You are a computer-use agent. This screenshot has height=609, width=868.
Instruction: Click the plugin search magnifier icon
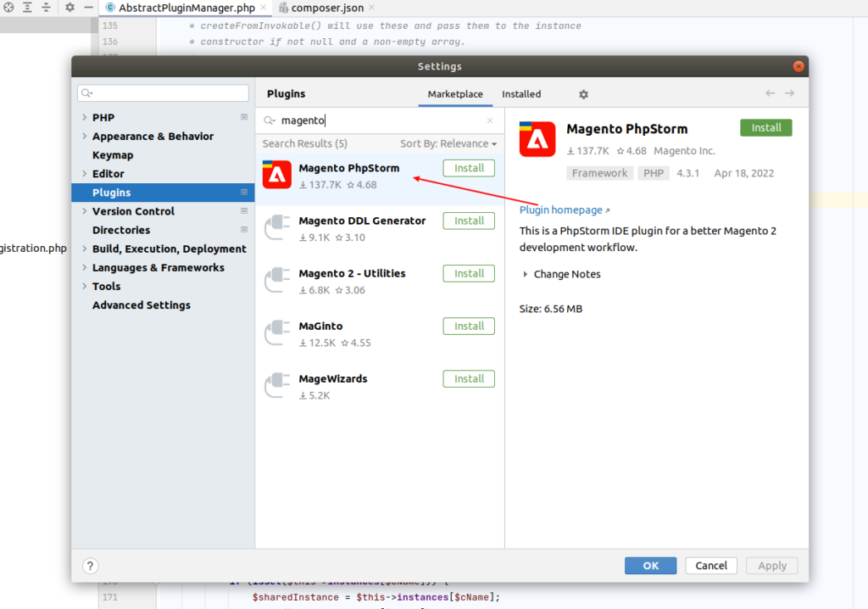pyautogui.click(x=269, y=120)
